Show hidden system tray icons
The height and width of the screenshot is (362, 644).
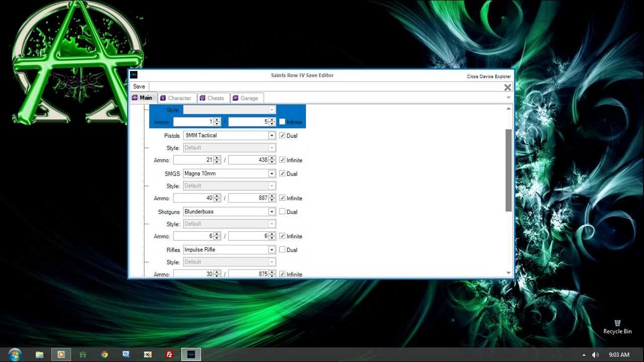tap(584, 354)
